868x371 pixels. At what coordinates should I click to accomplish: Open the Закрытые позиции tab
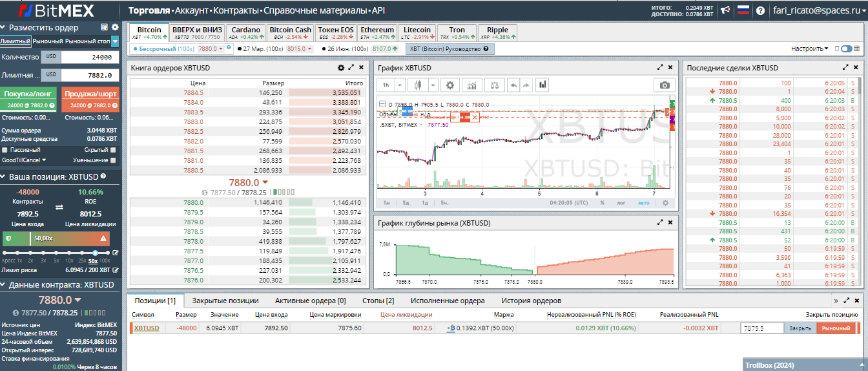pos(225,301)
